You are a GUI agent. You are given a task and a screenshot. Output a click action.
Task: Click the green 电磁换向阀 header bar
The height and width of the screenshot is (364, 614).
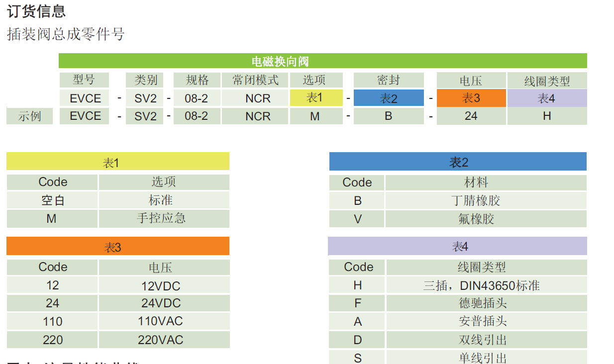(x=322, y=61)
